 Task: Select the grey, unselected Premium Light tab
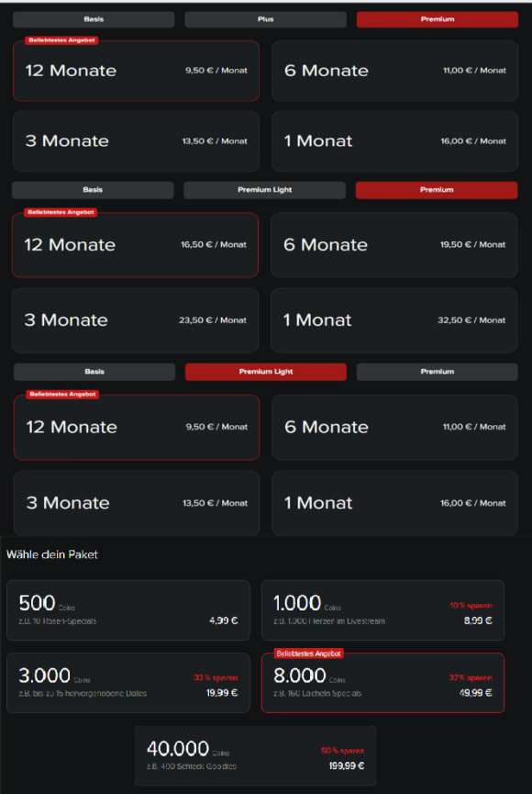coord(264,190)
